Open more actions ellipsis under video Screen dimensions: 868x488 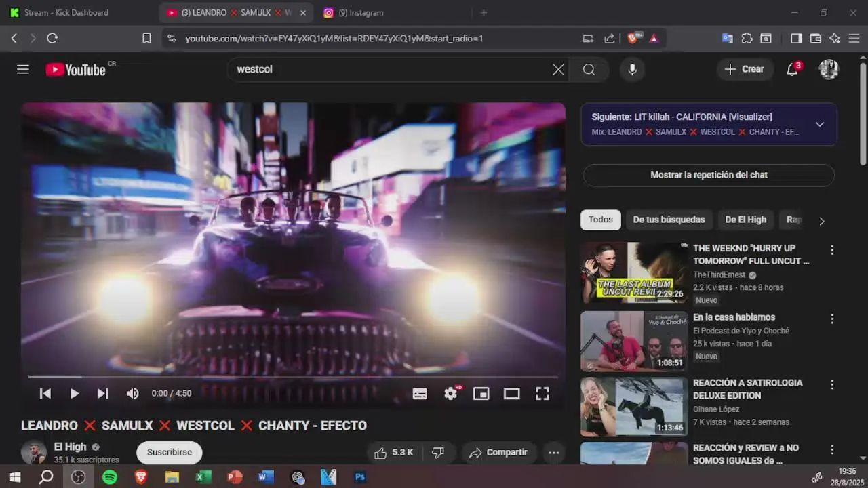(x=554, y=452)
